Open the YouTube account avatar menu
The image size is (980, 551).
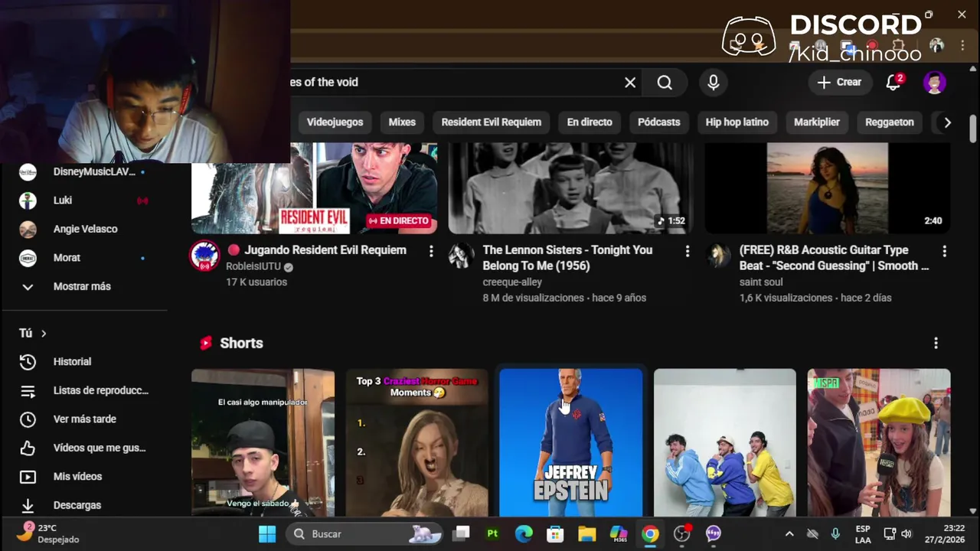pos(935,83)
